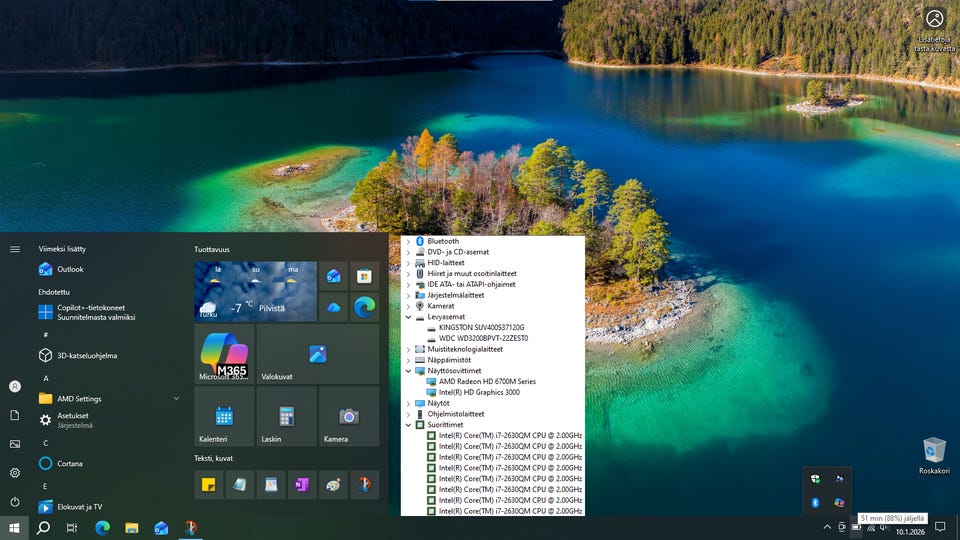Screen dimensions: 960x540
Task: Open the yellow Sticky Notes tile
Action: point(209,485)
